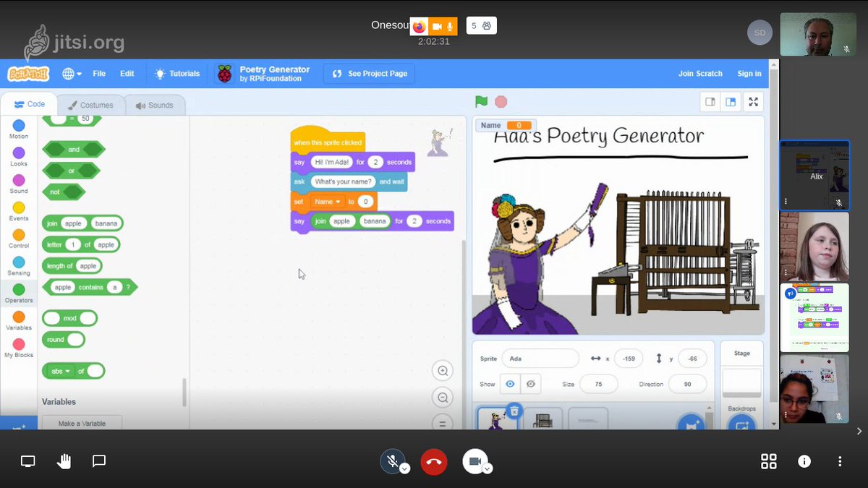The width and height of the screenshot is (868, 488).
Task: Select the Sound block category
Action: [19, 184]
